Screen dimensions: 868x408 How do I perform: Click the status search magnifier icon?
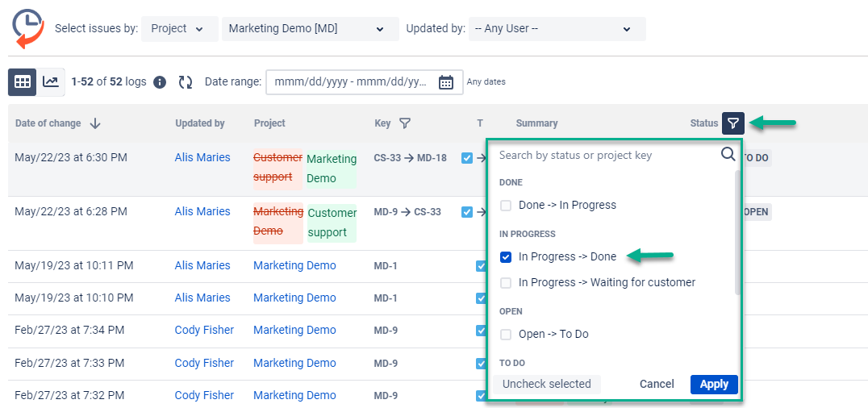click(x=728, y=154)
